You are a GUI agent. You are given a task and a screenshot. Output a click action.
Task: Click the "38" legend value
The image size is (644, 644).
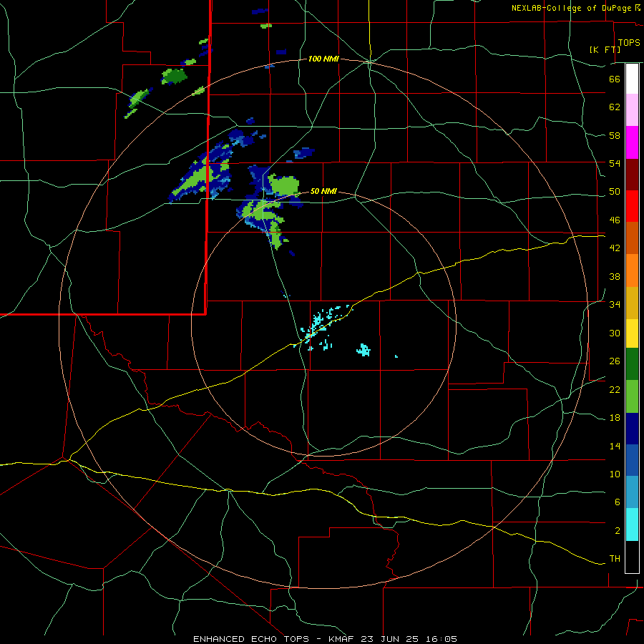[615, 276]
